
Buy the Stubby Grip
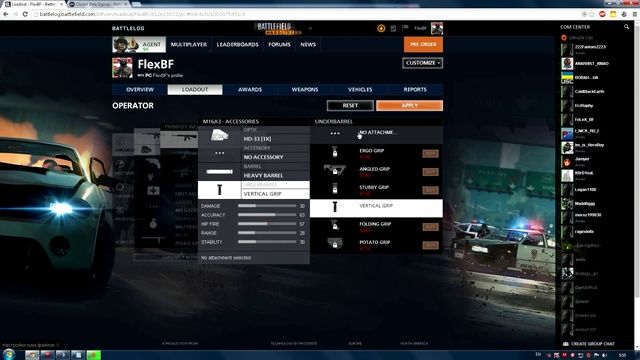(430, 190)
